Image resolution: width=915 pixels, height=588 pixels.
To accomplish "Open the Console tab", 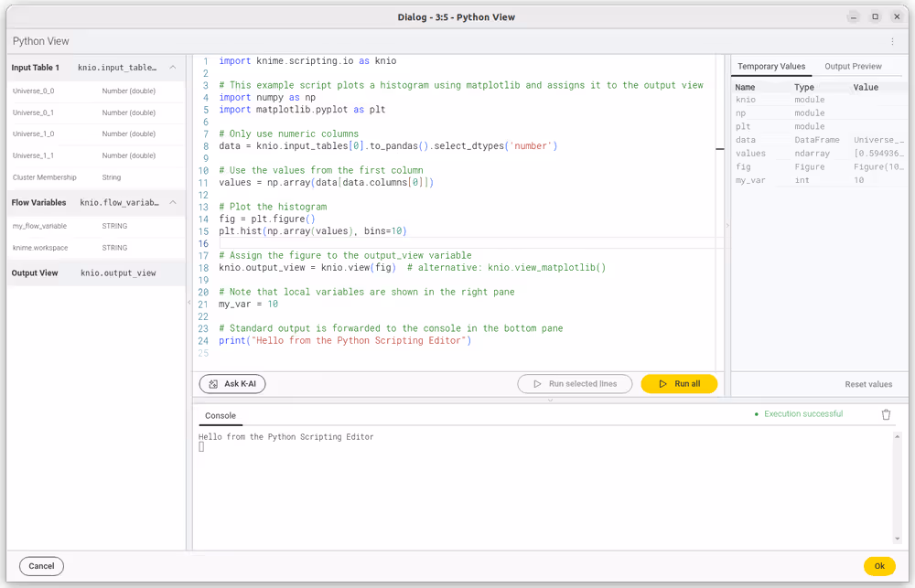I will click(220, 415).
